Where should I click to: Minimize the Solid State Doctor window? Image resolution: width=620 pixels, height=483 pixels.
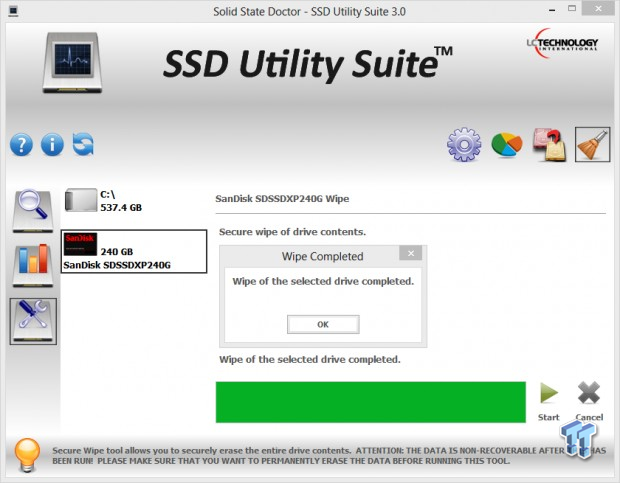click(552, 10)
